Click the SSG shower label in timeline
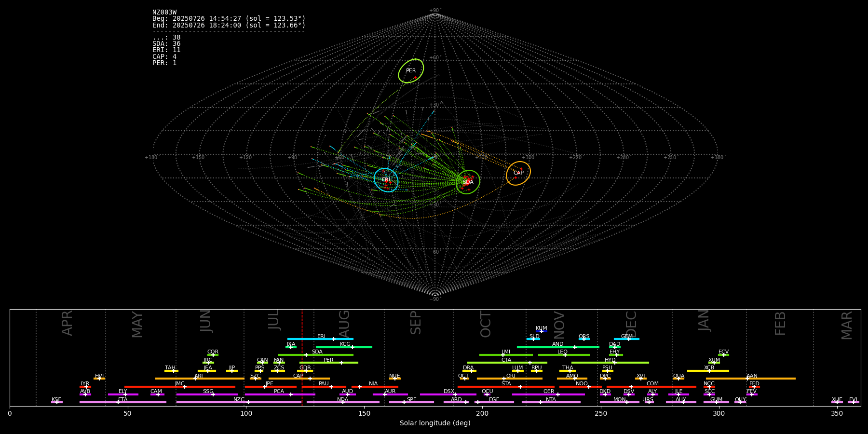 (208, 392)
